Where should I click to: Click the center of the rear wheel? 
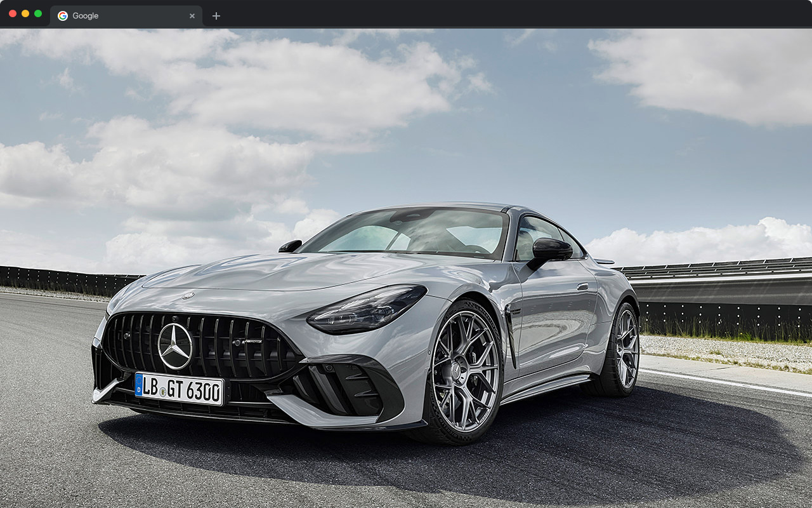tap(626, 349)
